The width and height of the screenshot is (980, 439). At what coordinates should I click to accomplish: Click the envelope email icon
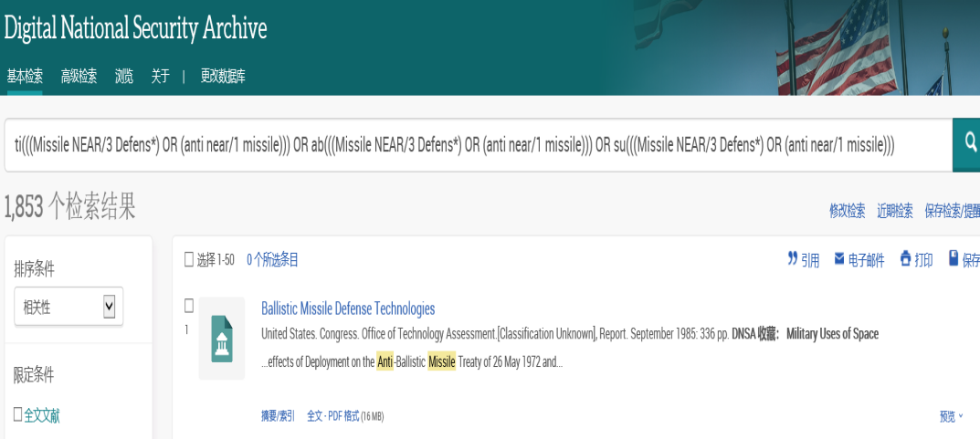[839, 258]
